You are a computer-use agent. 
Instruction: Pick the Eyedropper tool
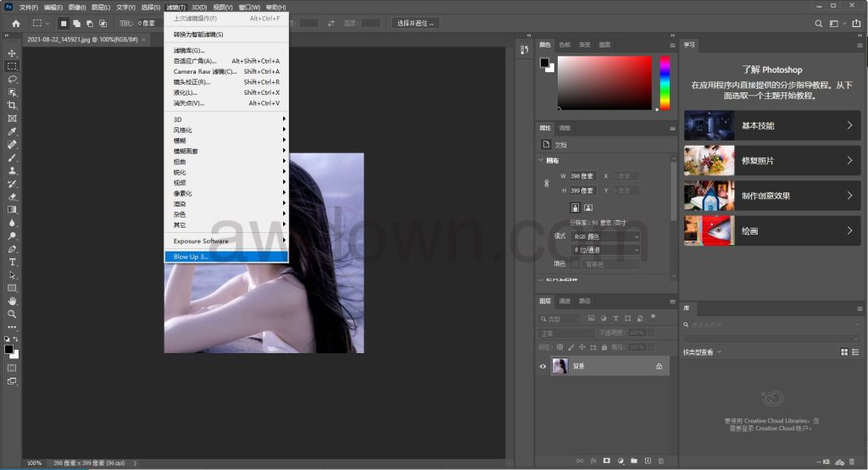click(x=12, y=131)
